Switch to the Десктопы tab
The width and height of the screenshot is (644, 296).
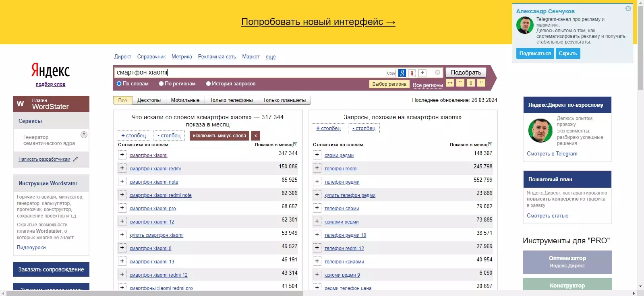point(149,100)
